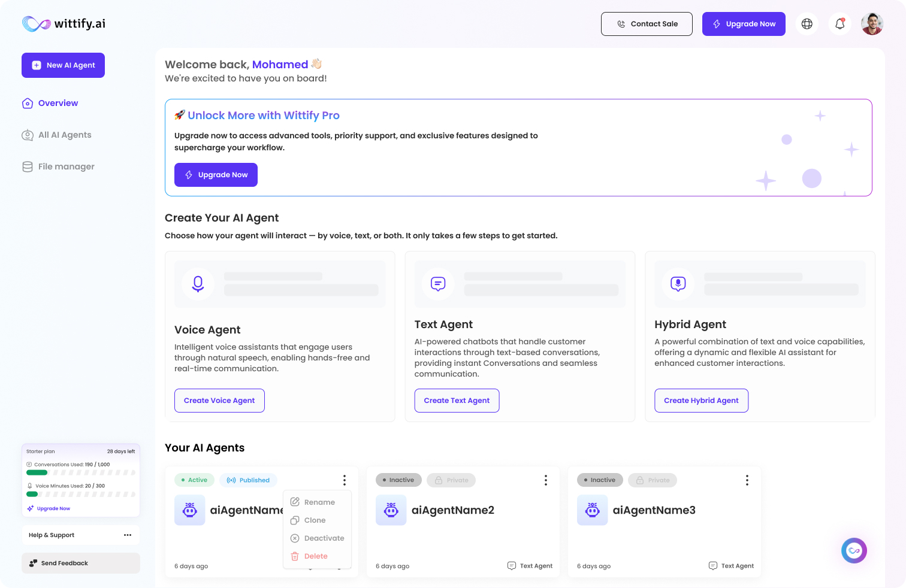The width and height of the screenshot is (906, 588).
Task: Open the floating Wittify chat widget
Action: coord(854,550)
